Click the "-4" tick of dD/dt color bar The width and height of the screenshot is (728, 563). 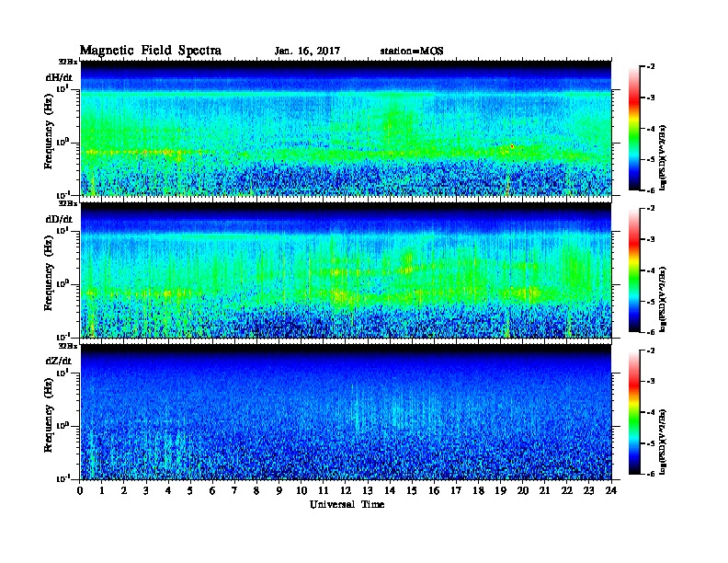[x=651, y=270]
